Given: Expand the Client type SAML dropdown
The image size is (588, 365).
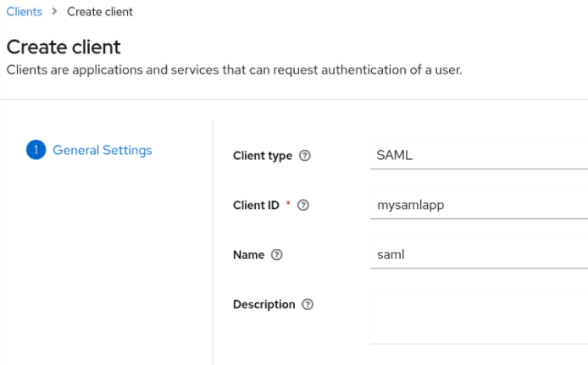Looking at the screenshot, I should coord(479,155).
